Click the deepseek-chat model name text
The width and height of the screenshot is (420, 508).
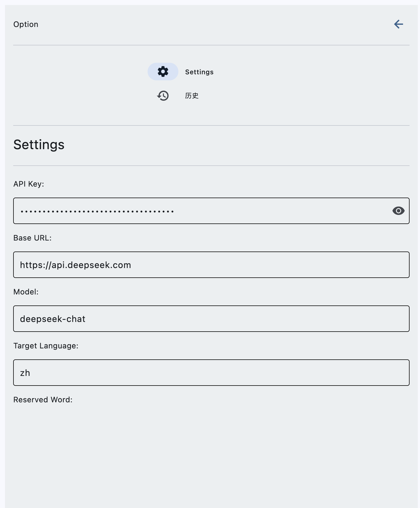(53, 319)
